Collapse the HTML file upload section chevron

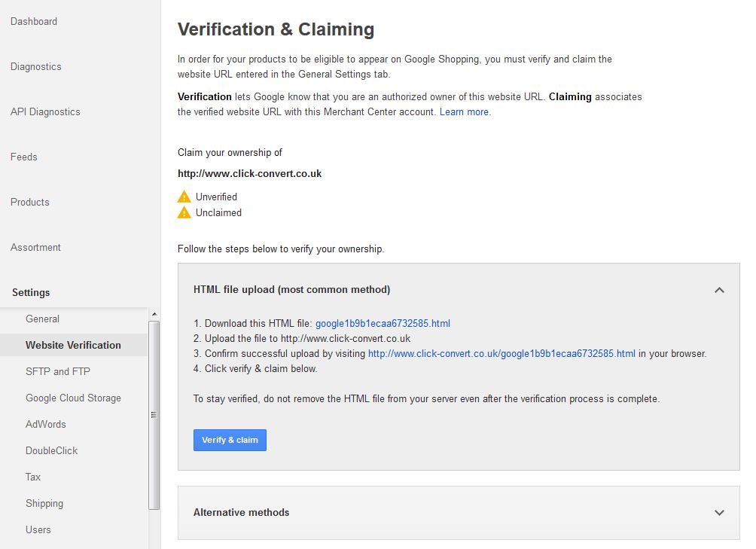(719, 290)
